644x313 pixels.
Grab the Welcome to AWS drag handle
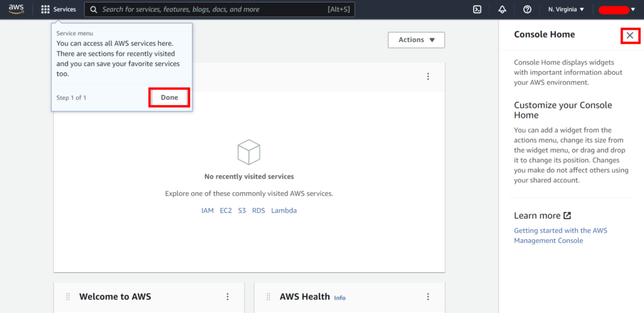click(68, 297)
